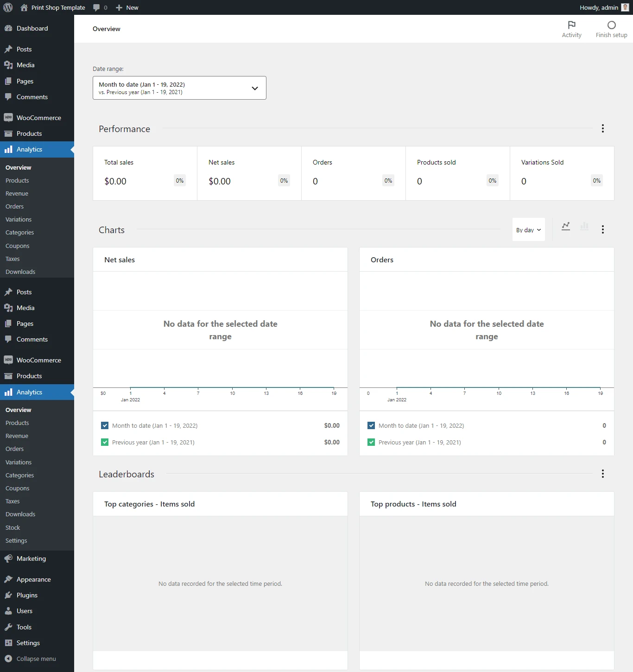The height and width of the screenshot is (672, 633).
Task: Click 0% badge in Variations Sold card
Action: click(x=597, y=181)
